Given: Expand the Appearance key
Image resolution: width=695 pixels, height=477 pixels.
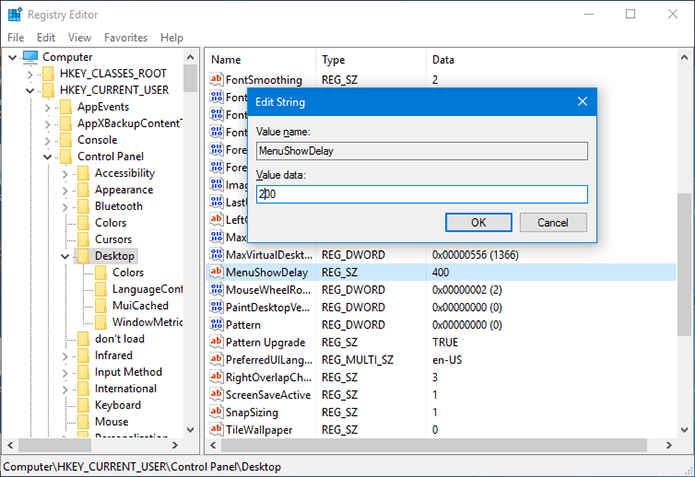Looking at the screenshot, I should [x=65, y=191].
